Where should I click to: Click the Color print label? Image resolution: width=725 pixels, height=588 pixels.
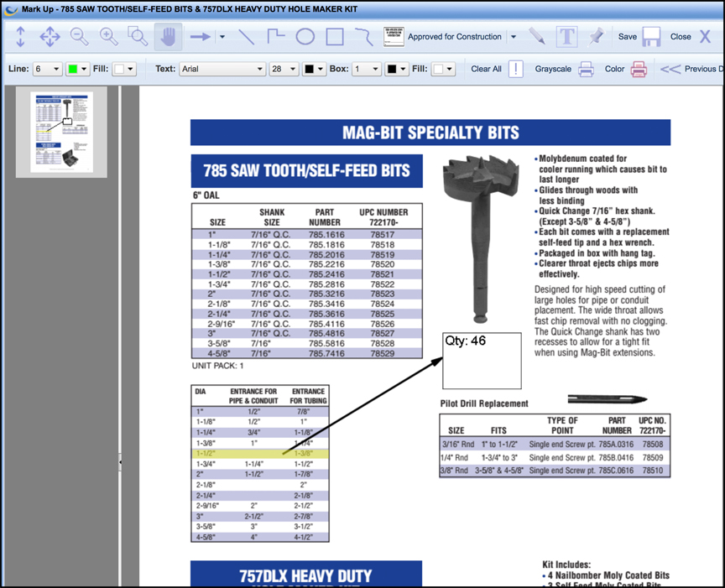pos(614,69)
